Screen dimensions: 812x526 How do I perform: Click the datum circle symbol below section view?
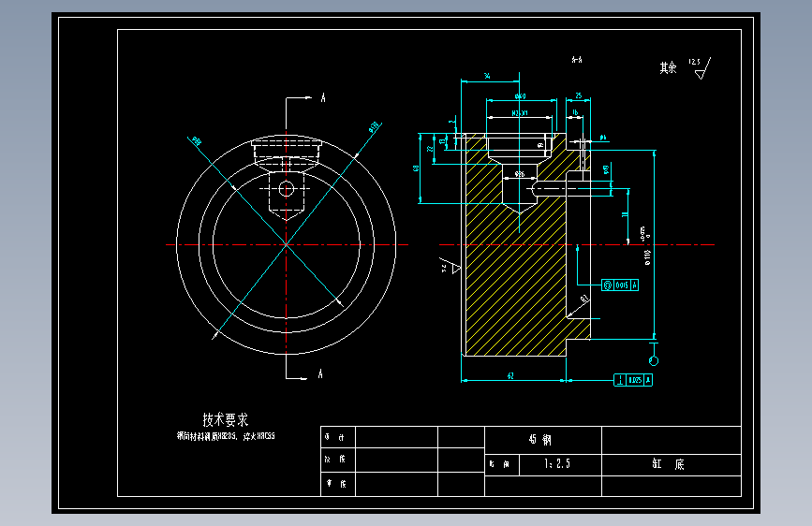pyautogui.click(x=654, y=361)
